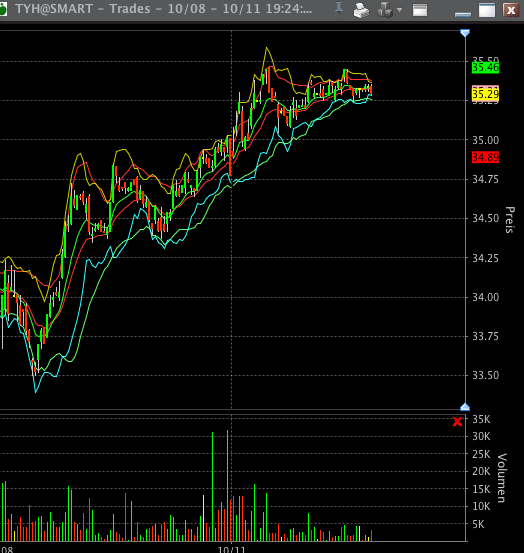The width and height of the screenshot is (524, 553).
Task: Click the Volumen axis title
Action: click(x=501, y=478)
